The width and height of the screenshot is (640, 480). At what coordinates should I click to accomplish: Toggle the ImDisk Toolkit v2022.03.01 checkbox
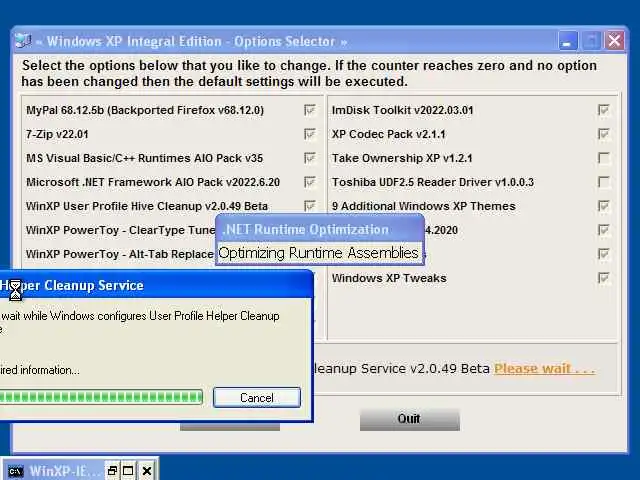(x=604, y=110)
